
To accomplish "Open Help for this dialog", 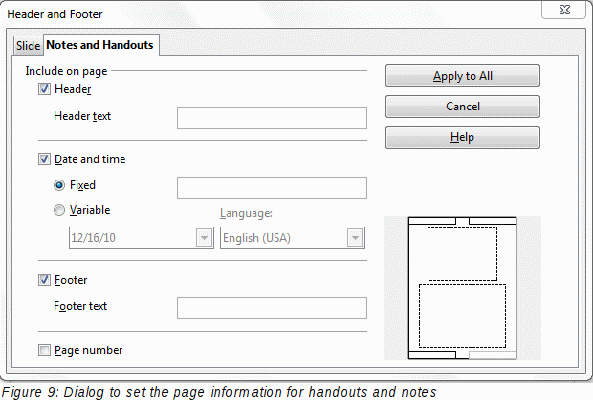I will [x=463, y=137].
